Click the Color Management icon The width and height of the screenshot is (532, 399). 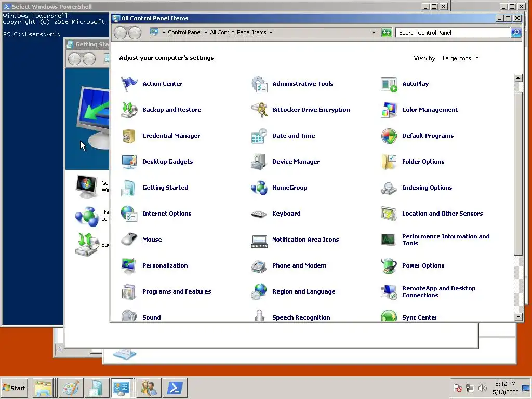pyautogui.click(x=389, y=110)
